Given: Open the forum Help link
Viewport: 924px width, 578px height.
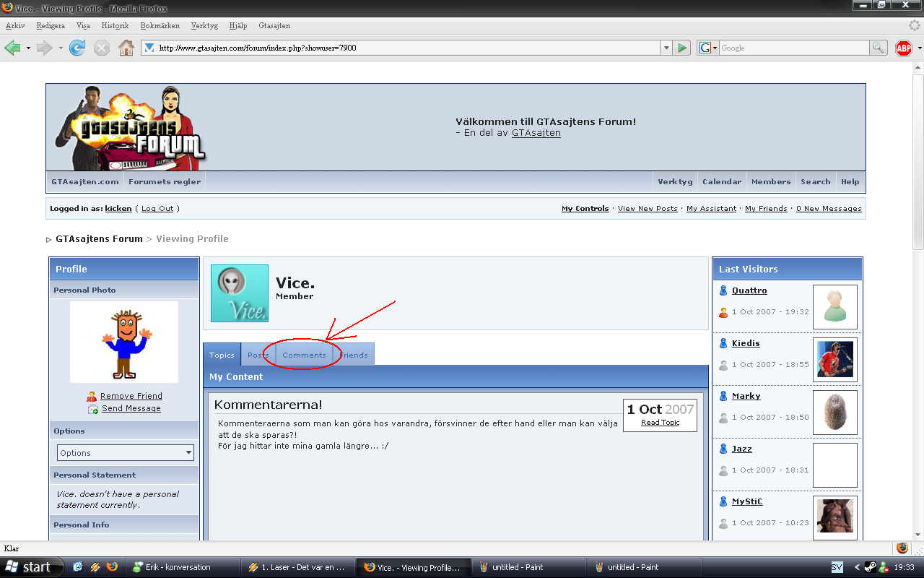Looking at the screenshot, I should click(x=850, y=181).
